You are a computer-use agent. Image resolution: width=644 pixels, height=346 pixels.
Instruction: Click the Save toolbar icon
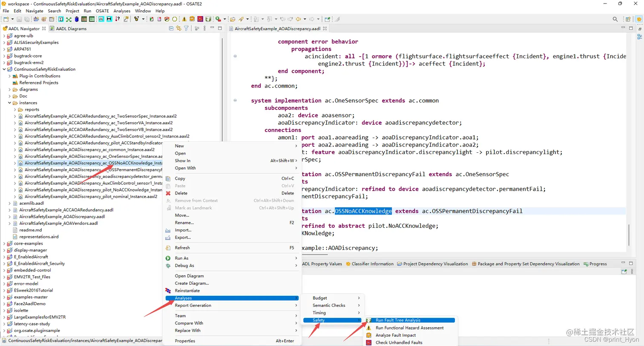[19, 19]
